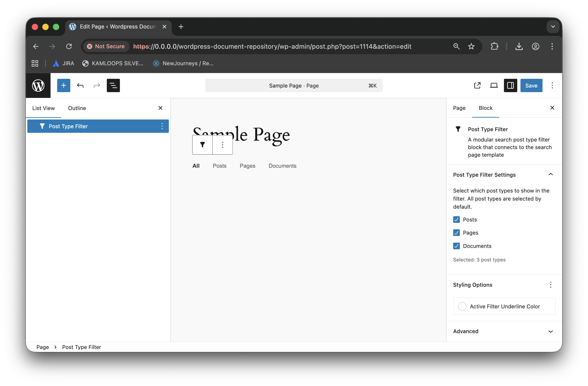
Task: Switch to the Page settings tab
Action: pos(459,108)
